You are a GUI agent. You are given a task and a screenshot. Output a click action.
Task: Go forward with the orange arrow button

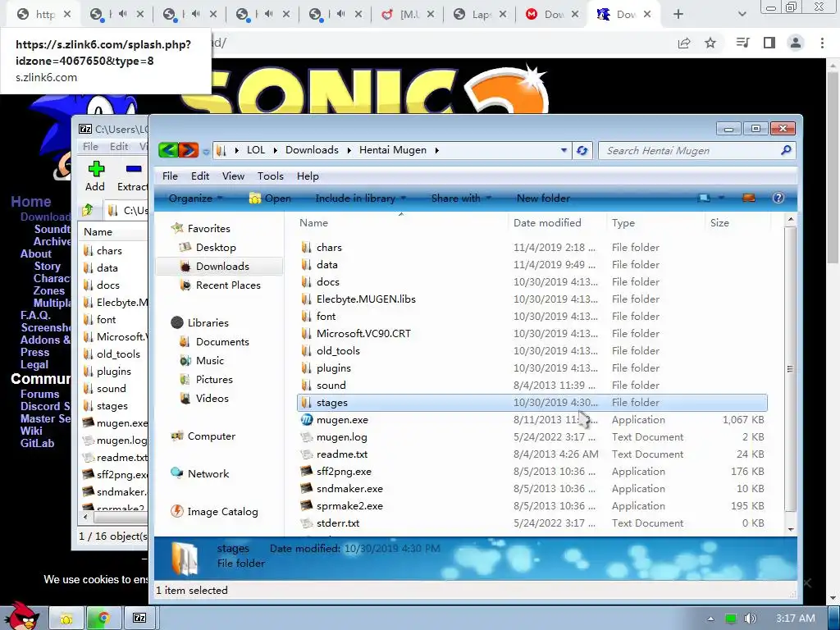pyautogui.click(x=188, y=150)
